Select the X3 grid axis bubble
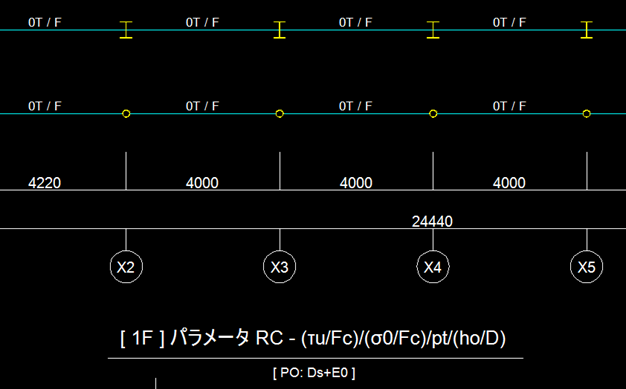 tap(279, 267)
